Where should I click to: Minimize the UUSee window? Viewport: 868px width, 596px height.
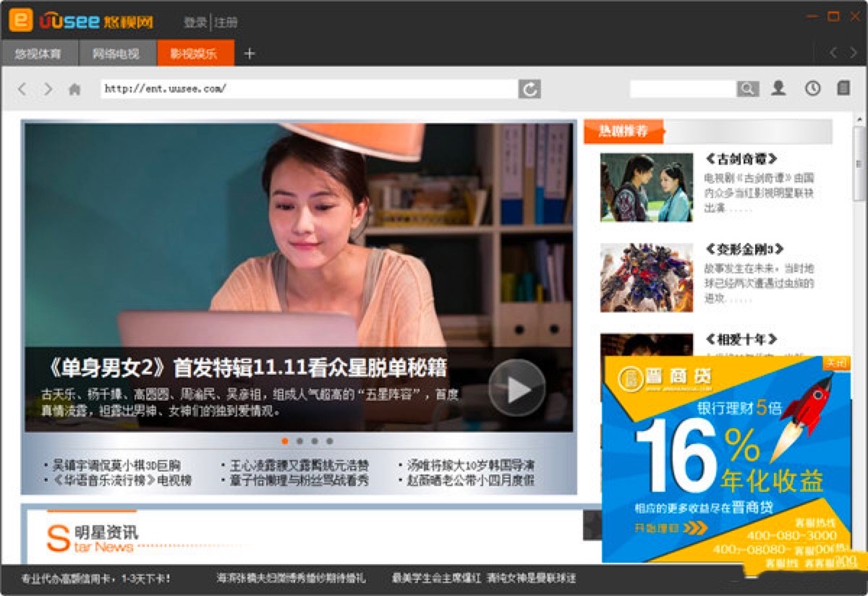[814, 17]
